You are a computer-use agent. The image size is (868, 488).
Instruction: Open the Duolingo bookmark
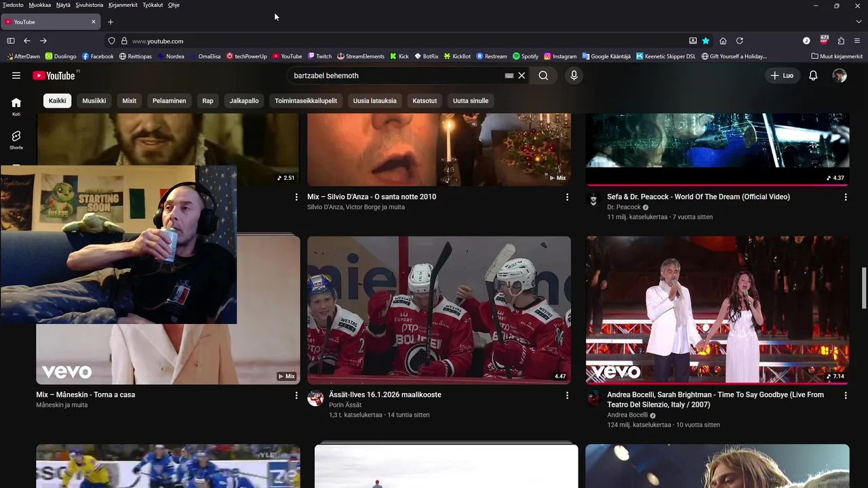tap(60, 56)
